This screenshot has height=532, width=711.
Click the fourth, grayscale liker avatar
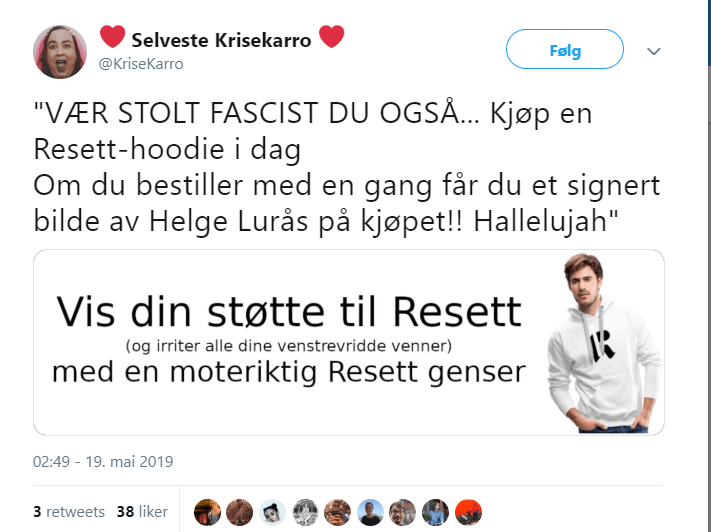point(305,512)
